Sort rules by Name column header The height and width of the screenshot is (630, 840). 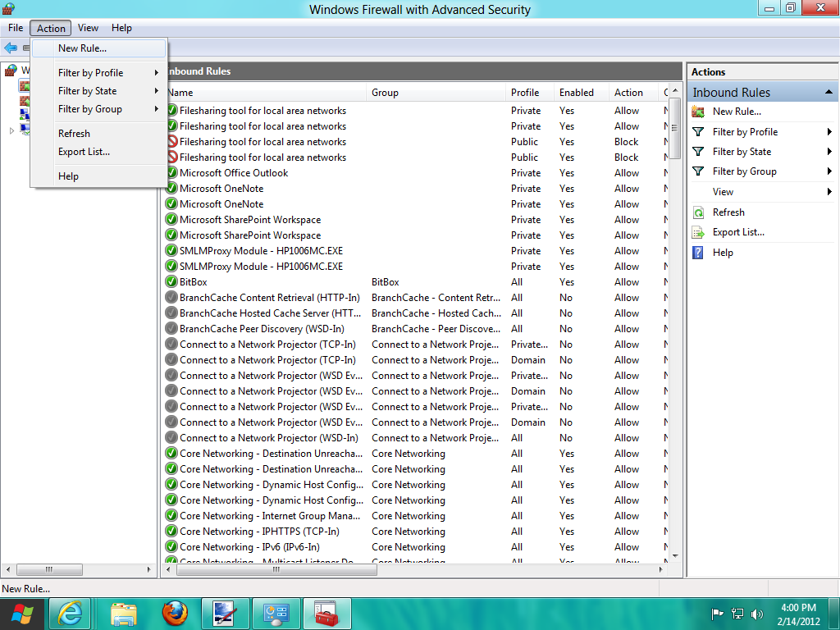click(x=265, y=93)
